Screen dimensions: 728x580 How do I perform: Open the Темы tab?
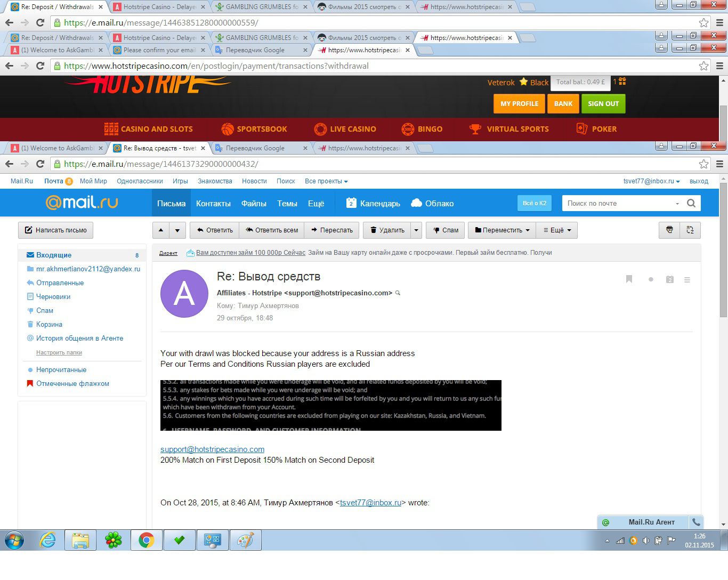tap(287, 203)
